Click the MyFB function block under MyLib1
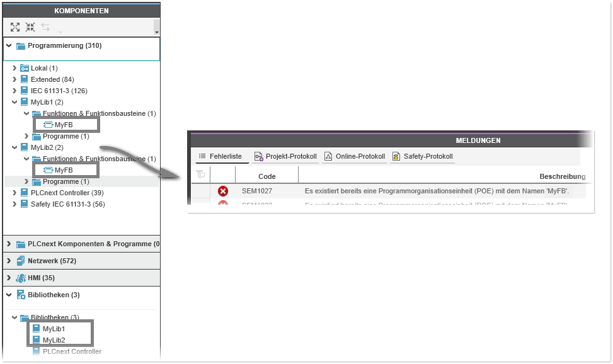The image size is (613, 364). pyautogui.click(x=63, y=125)
